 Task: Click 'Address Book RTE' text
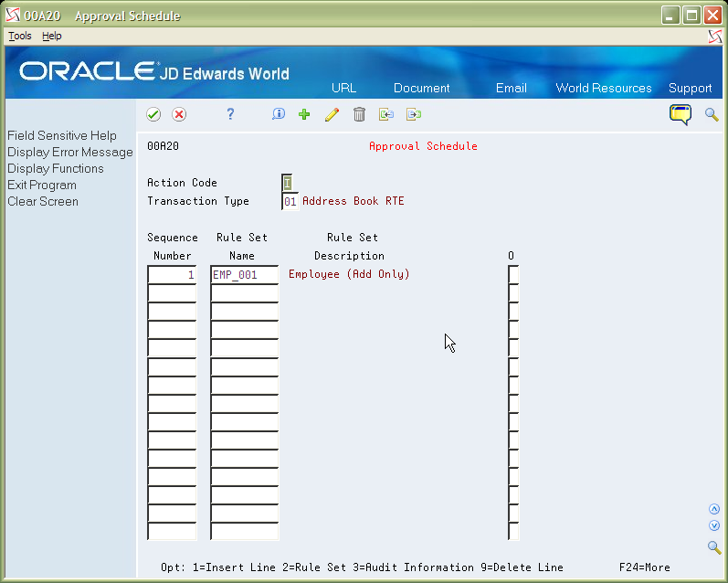(353, 201)
